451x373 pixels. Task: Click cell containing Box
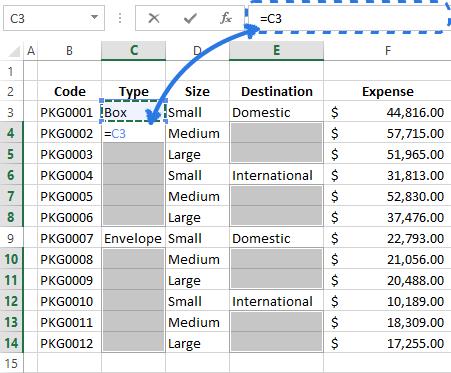[133, 112]
